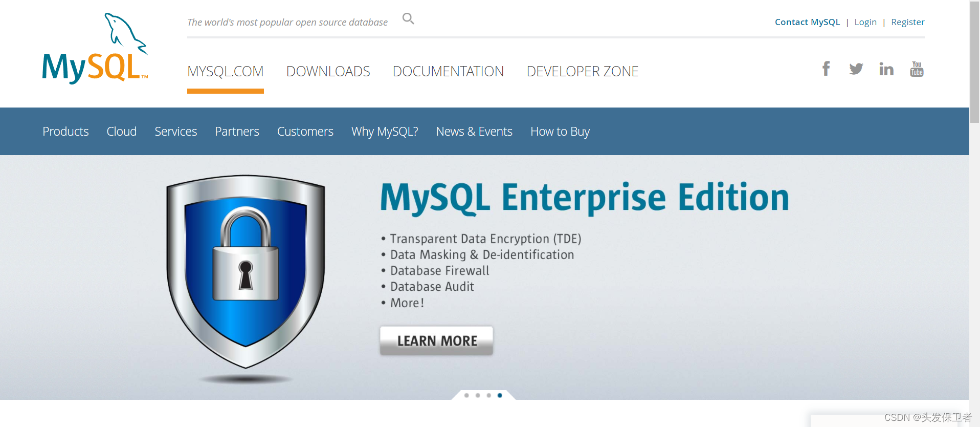This screenshot has width=980, height=427.
Task: Open the How to Buy menu item
Action: pos(560,132)
